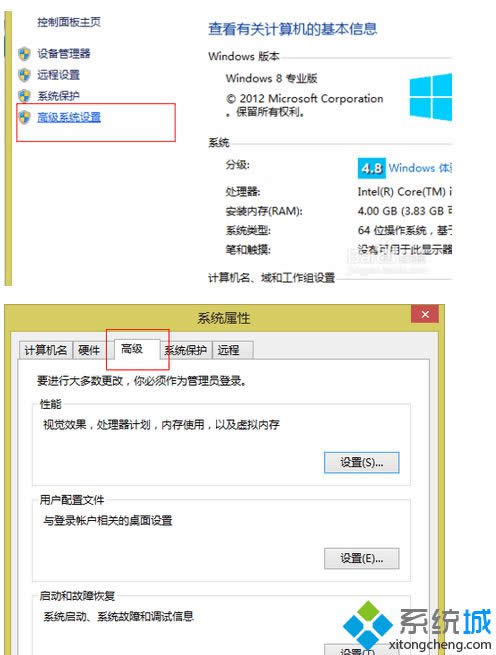
Task: Click shield icon beside 系统保护
Action: (24, 96)
